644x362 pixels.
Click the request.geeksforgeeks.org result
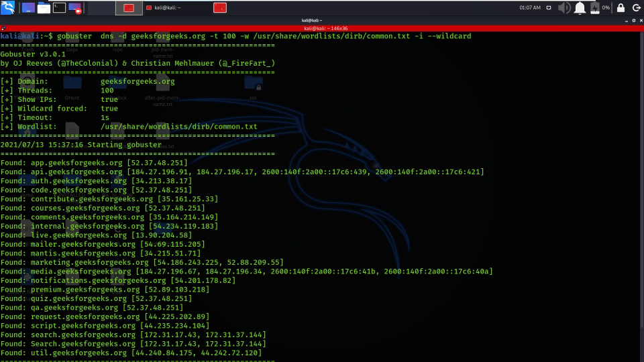105,316
